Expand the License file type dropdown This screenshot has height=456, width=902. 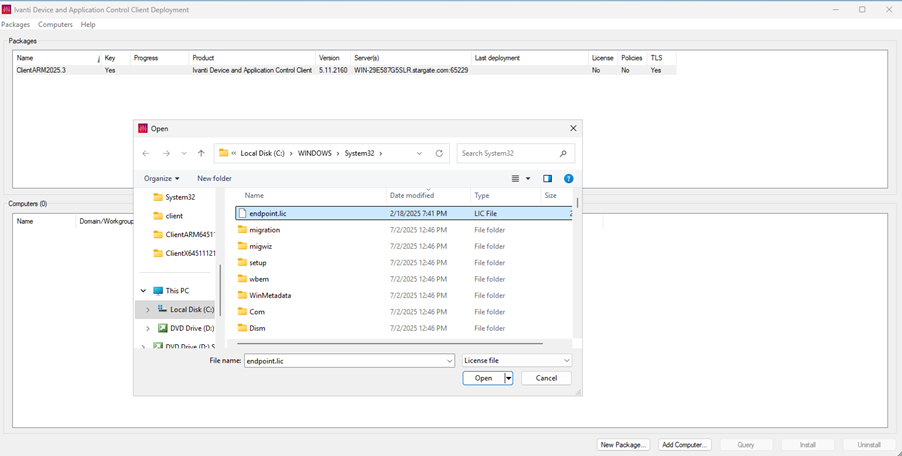coord(566,361)
